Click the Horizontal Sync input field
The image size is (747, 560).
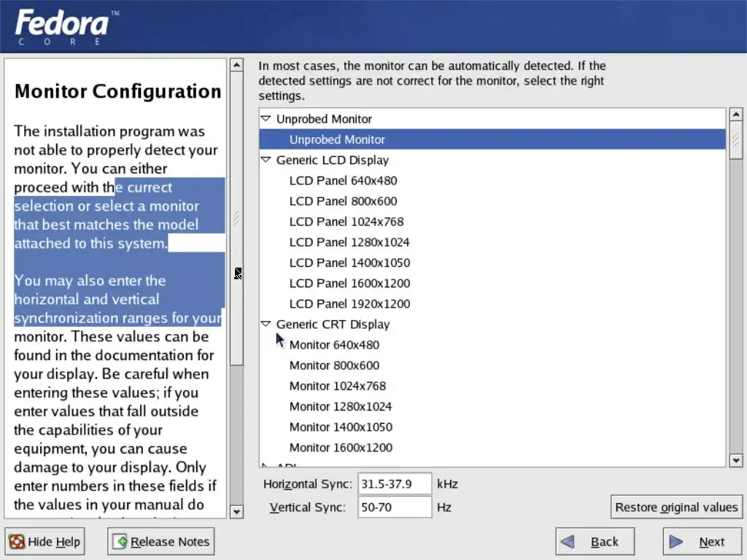pos(395,484)
